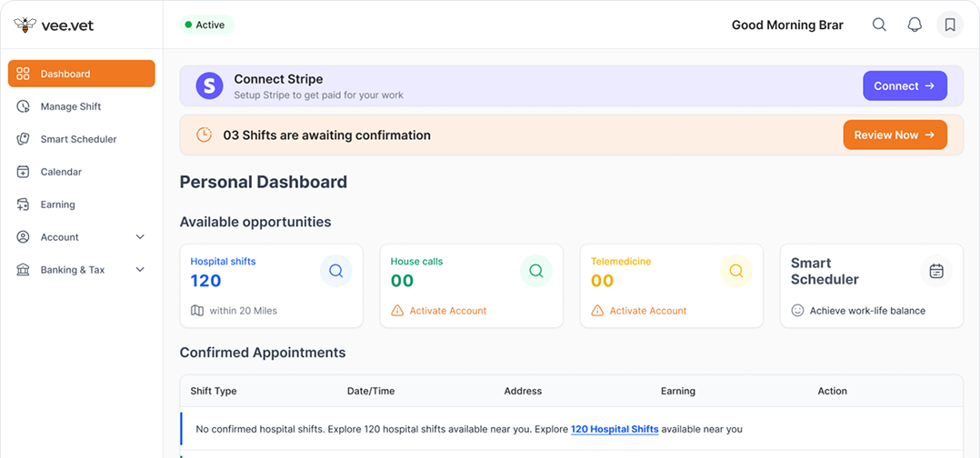
Task: Open Manage Shift in sidebar
Action: pyautogui.click(x=70, y=106)
